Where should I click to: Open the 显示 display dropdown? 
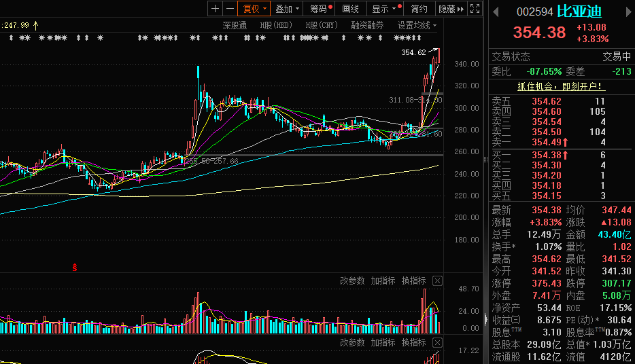(x=385, y=9)
